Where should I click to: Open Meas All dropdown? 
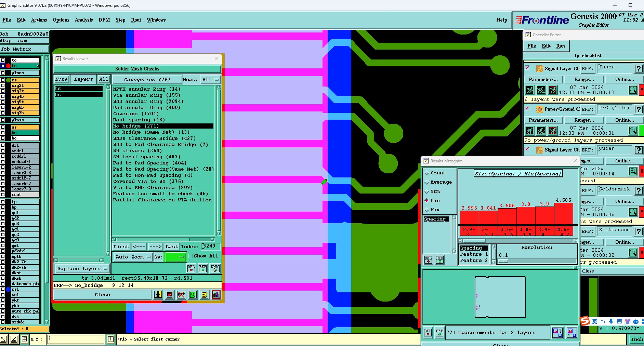pos(210,79)
